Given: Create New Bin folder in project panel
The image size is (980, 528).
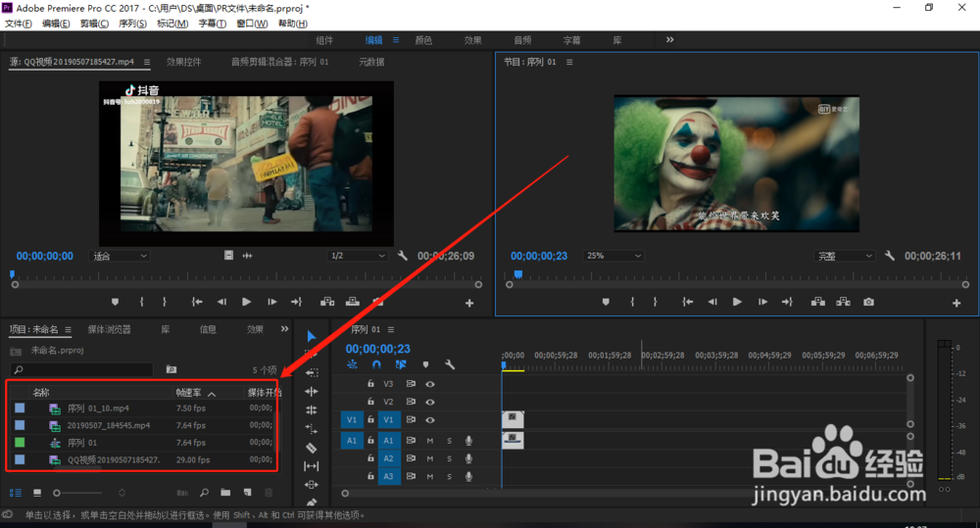Looking at the screenshot, I should [x=225, y=493].
